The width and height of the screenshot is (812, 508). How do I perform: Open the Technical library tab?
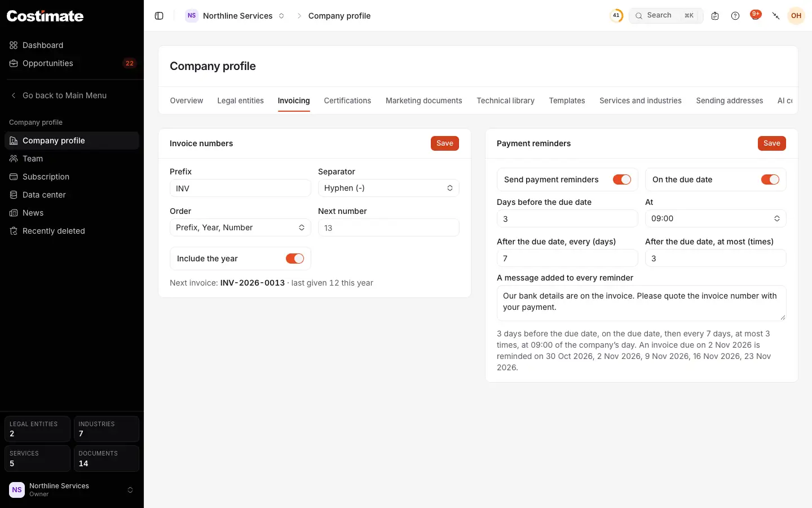click(x=506, y=100)
